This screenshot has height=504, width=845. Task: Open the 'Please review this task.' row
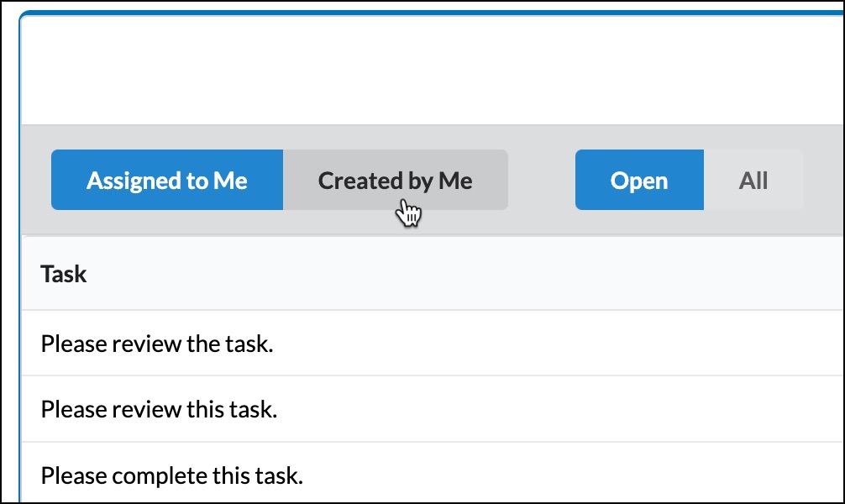coord(431,409)
